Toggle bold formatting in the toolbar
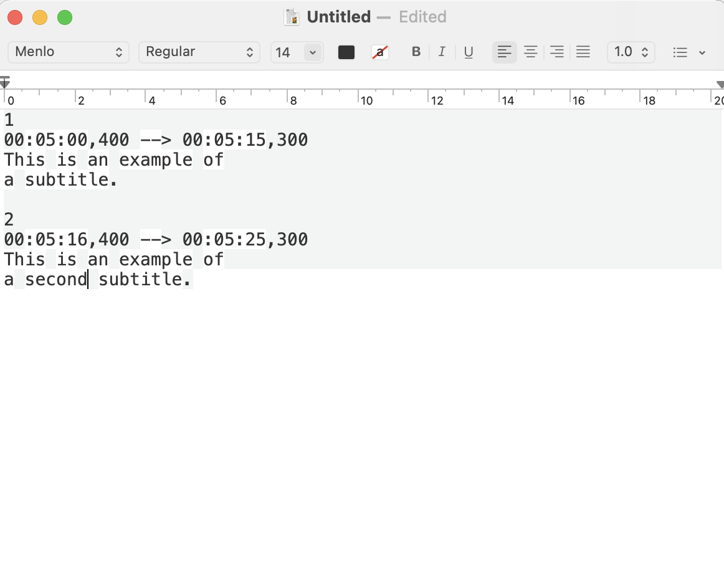 pos(416,52)
